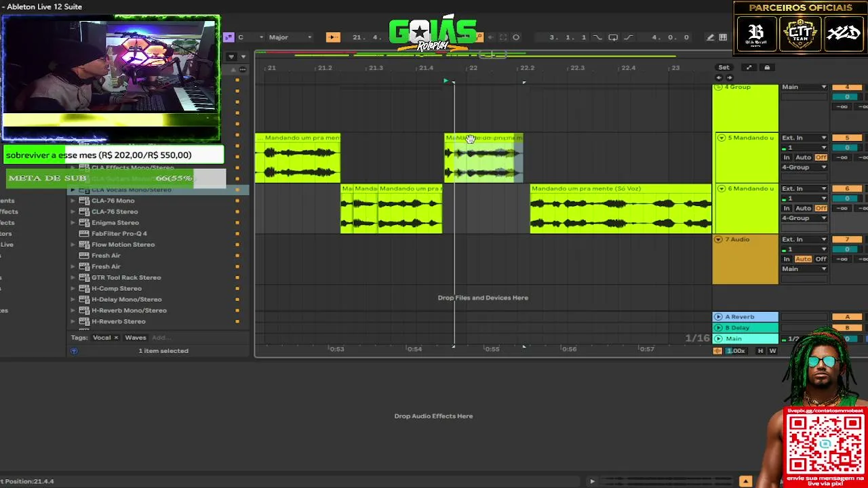
Task: Select H-Delay Mono/Stereo in the browser
Action: click(x=126, y=300)
